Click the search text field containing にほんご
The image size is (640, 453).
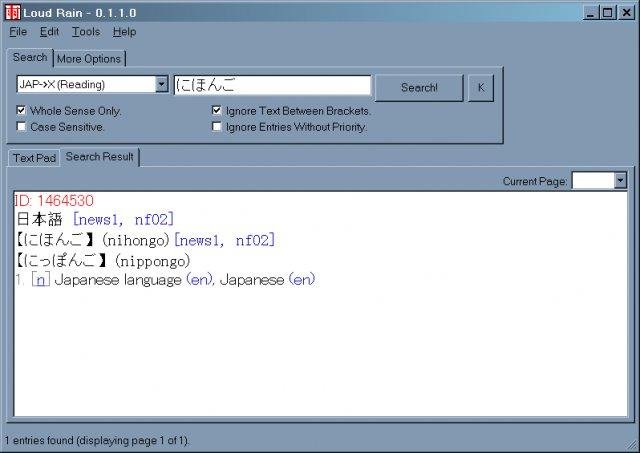[272, 85]
